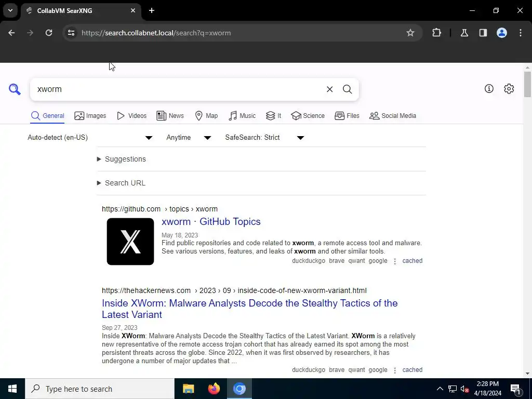The image size is (532, 399).
Task: Launch Firefox from the taskbar
Action: tap(214, 389)
